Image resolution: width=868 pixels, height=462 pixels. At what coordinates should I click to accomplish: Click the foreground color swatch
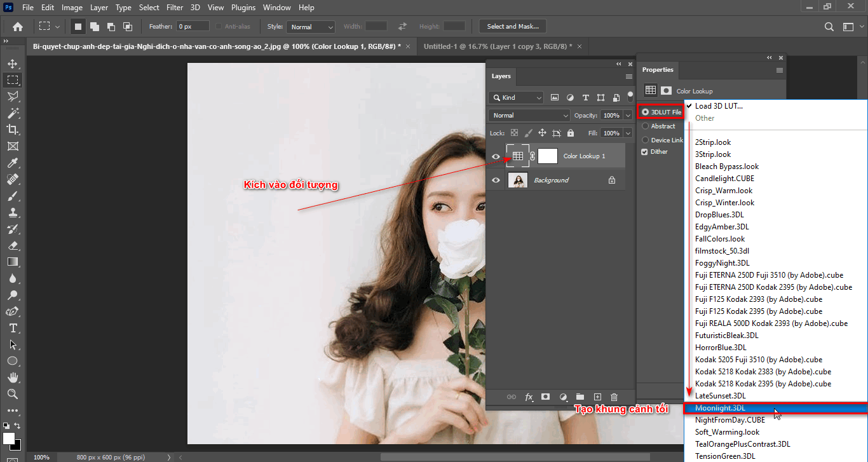[x=10, y=439]
